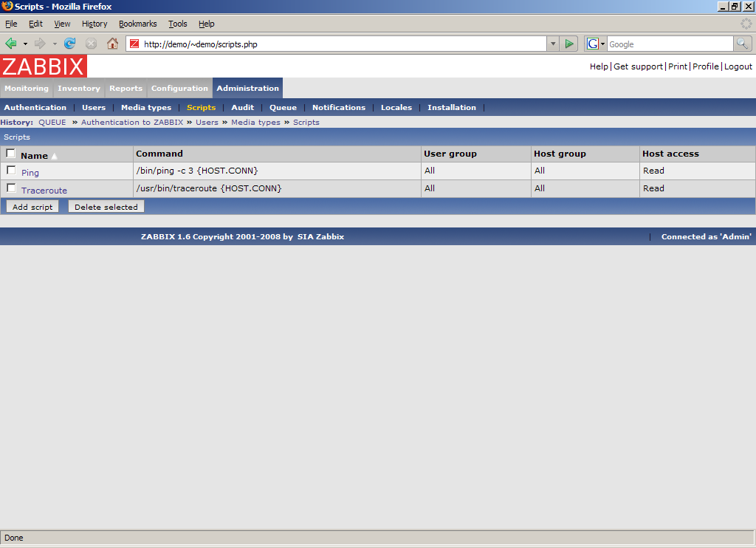Screen dimensions: 756x548
Task: Select the Administration tab
Action: tap(248, 89)
